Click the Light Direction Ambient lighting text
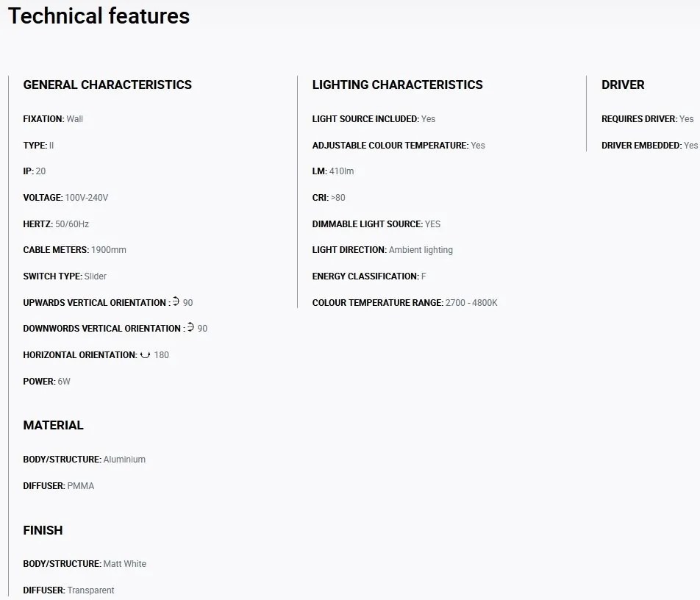The image size is (700, 600). point(421,250)
